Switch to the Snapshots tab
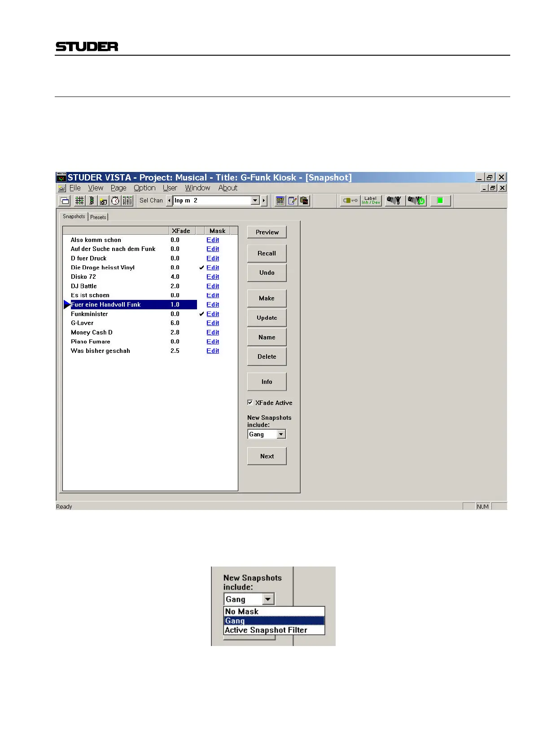Image resolution: width=534 pixels, height=756 pixels. tap(74, 216)
